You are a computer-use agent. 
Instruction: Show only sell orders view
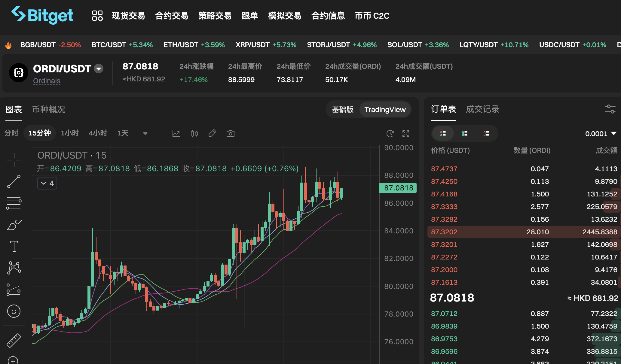click(x=486, y=134)
